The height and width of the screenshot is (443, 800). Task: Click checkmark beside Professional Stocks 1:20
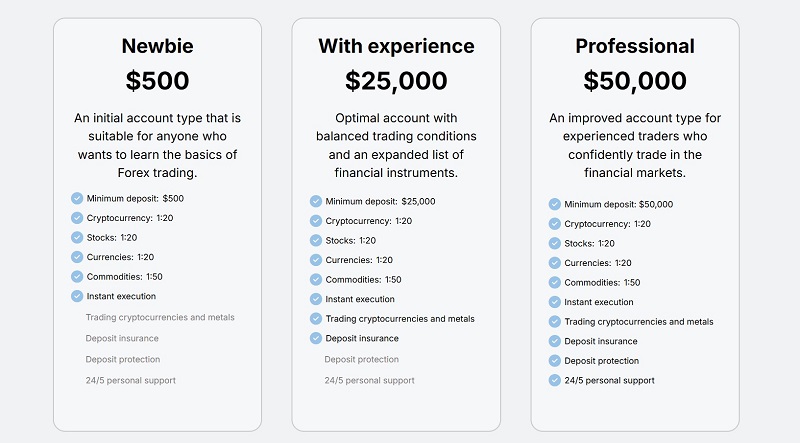click(555, 243)
